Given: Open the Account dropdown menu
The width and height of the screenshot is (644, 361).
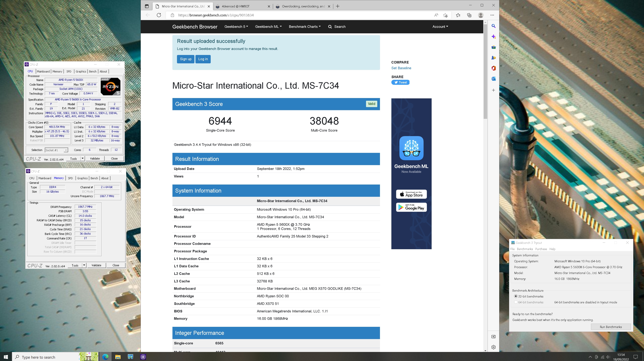Looking at the screenshot, I should [x=440, y=27].
